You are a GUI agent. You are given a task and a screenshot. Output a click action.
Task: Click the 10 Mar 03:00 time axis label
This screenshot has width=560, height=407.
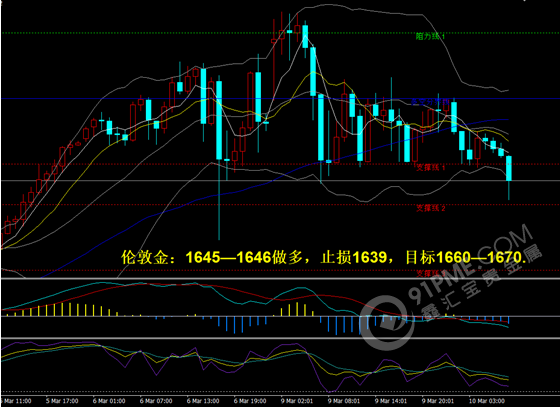[487, 401]
